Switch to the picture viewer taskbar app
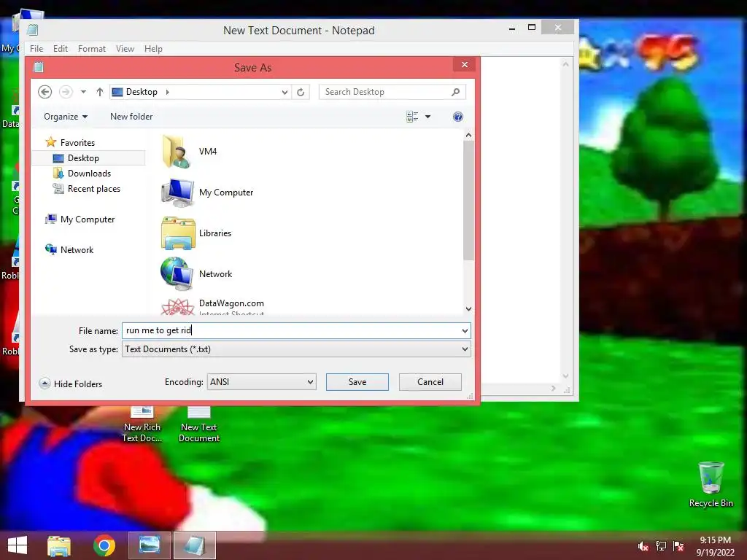 [x=150, y=545]
